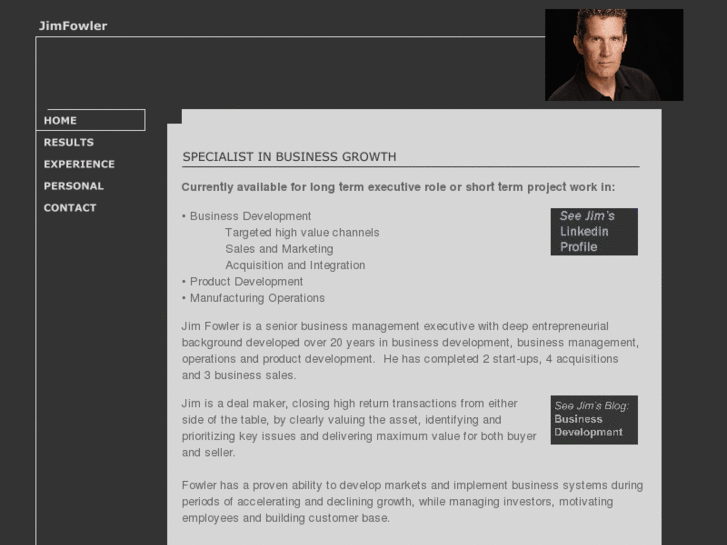Go to the HOME page

61,120
